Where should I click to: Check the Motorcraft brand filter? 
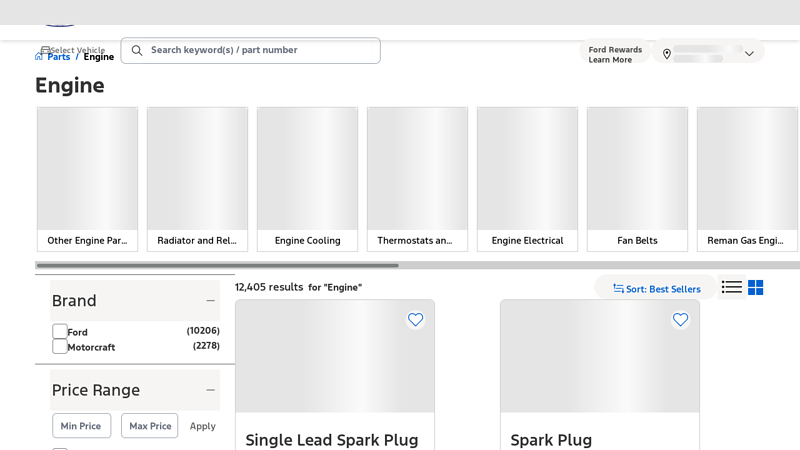click(60, 346)
